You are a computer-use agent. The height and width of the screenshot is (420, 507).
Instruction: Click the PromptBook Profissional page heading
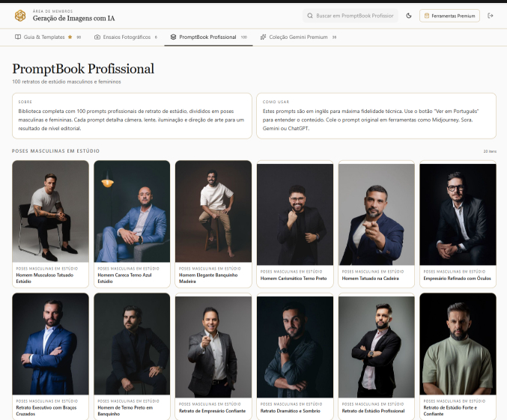tap(83, 69)
